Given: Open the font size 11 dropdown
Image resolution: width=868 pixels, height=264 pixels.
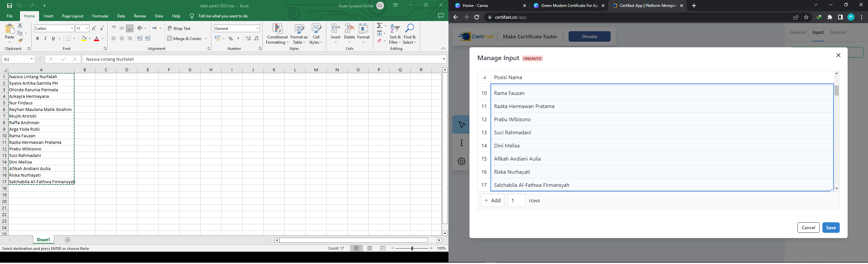Looking at the screenshot, I should [x=87, y=29].
